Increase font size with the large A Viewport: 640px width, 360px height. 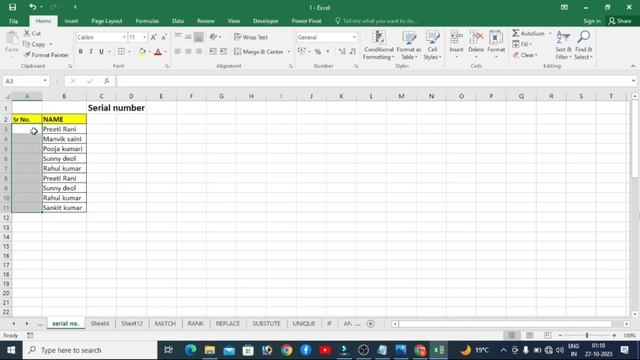coord(154,37)
